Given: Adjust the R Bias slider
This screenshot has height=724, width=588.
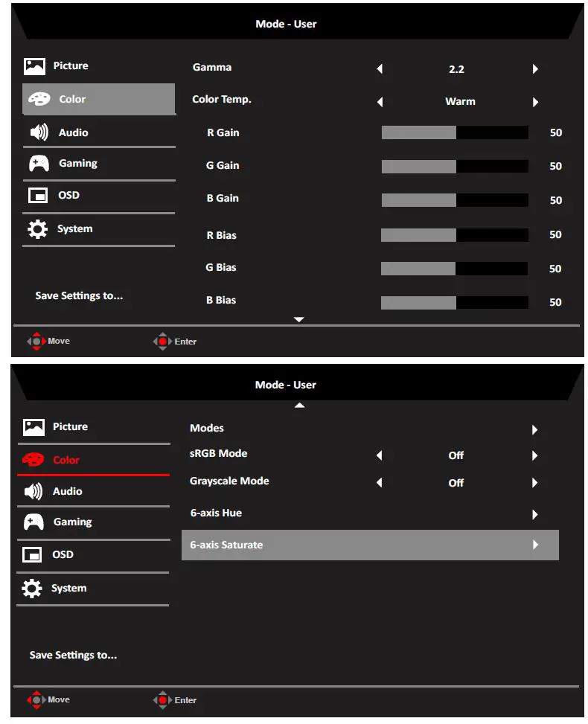Looking at the screenshot, I should coord(455,235).
